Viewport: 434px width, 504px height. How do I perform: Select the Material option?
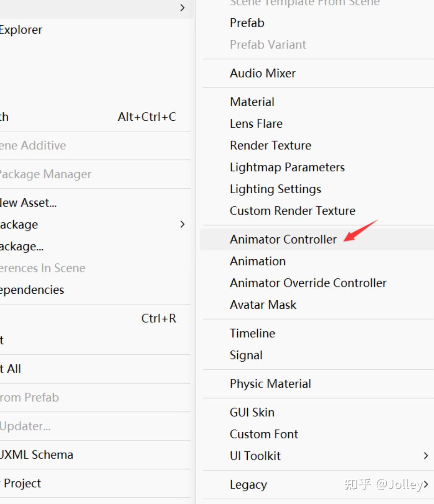click(x=252, y=102)
